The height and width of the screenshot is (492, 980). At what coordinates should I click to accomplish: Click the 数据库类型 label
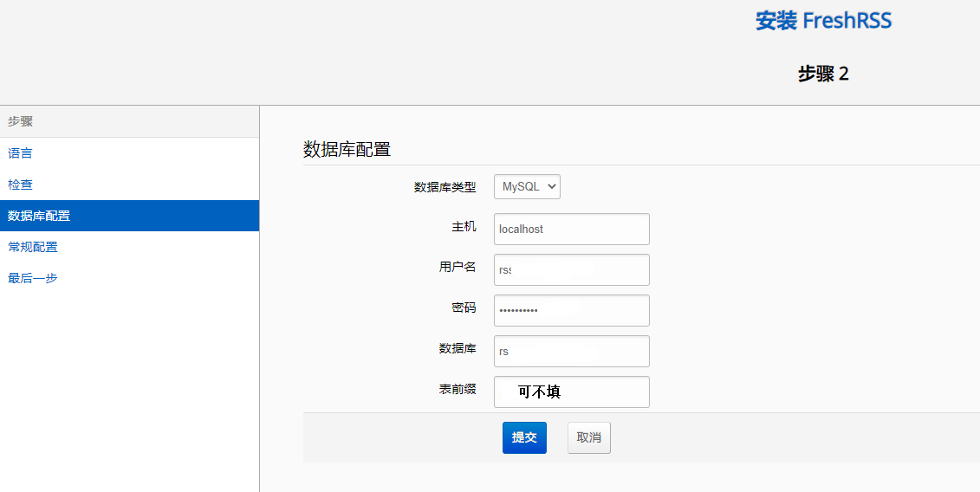445,187
